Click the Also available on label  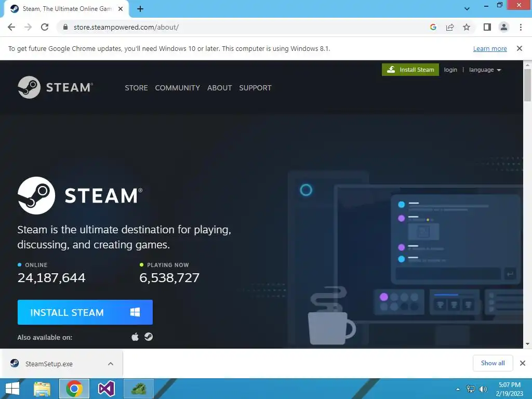click(x=45, y=337)
